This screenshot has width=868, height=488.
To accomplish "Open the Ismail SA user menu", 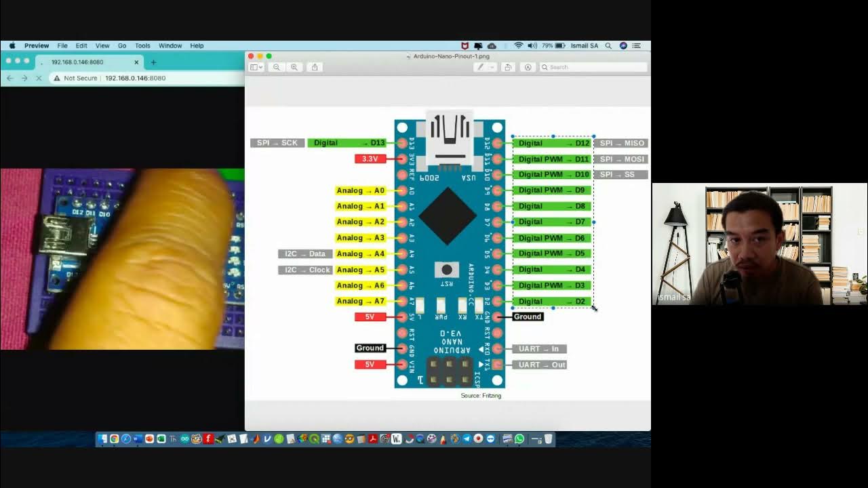I will click(585, 45).
